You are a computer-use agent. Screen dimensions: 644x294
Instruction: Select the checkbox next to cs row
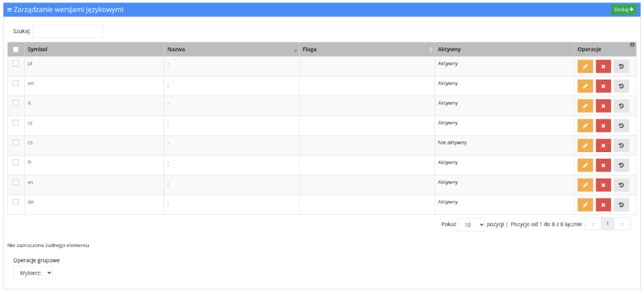(16, 143)
